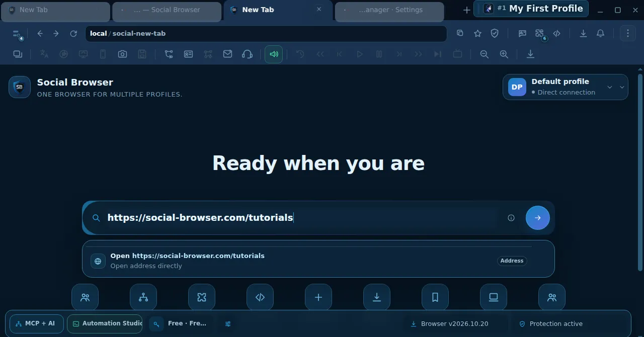This screenshot has height=337, width=644.
Task: Open the bookmark shortcut tile
Action: coord(435,297)
